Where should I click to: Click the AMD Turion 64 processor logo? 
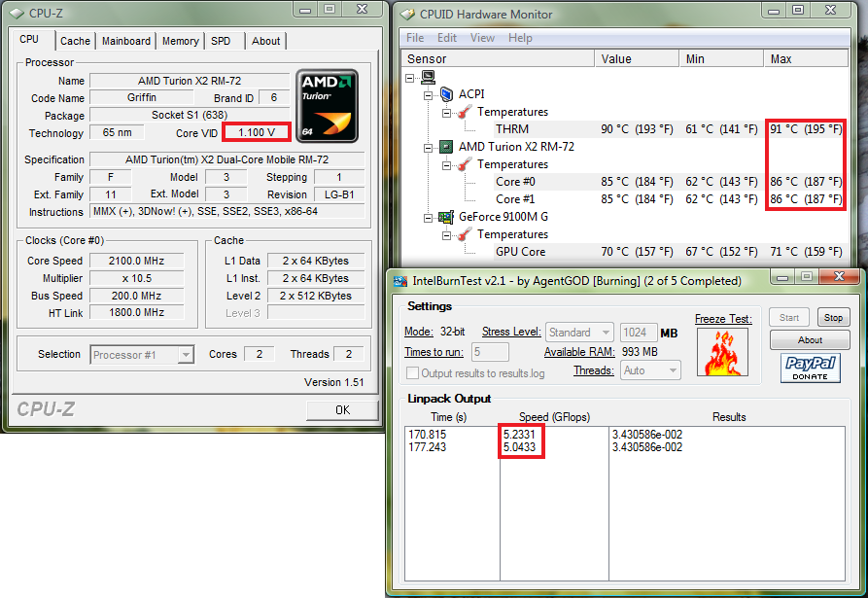(328, 106)
